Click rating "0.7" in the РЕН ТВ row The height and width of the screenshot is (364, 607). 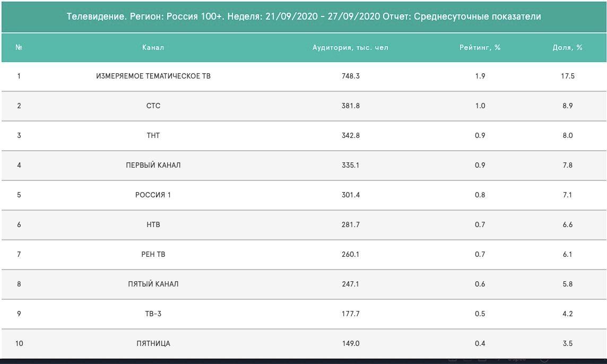pyautogui.click(x=480, y=254)
